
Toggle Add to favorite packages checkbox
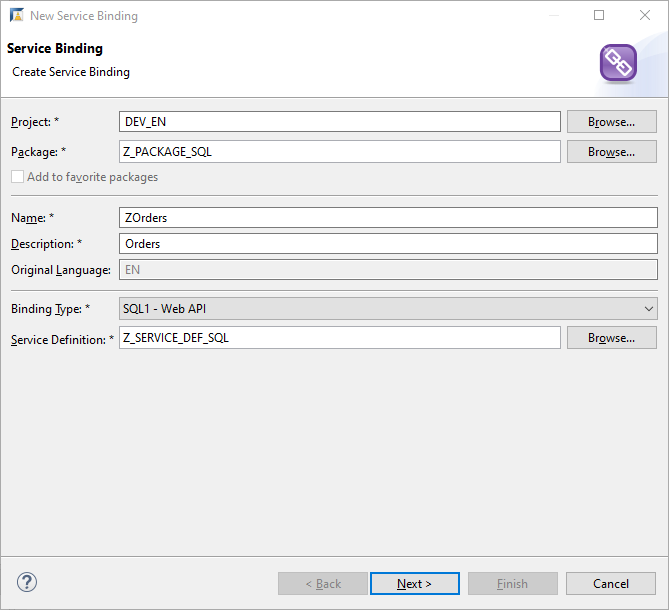pos(17,177)
